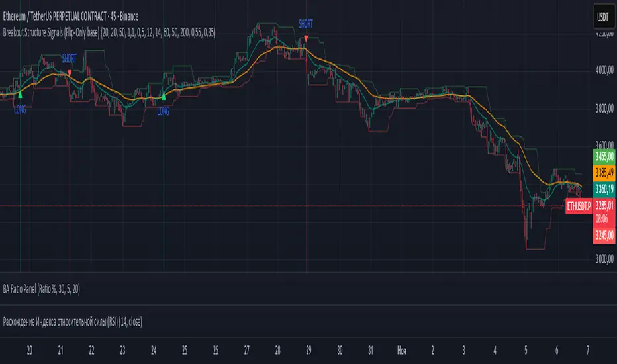The width and height of the screenshot is (617, 364).
Task: Click the orange 3385,49 price label
Action: point(604,172)
